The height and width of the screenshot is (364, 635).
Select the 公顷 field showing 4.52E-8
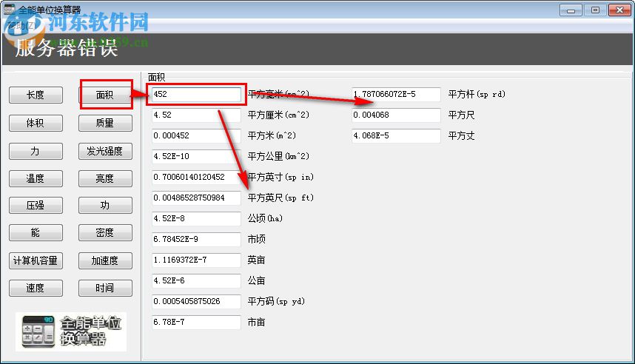tap(196, 219)
